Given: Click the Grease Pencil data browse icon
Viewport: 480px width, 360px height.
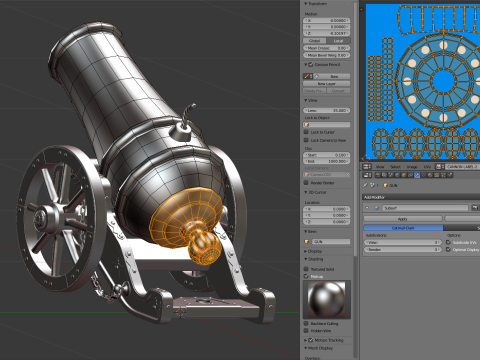Looking at the screenshot, I should pyautogui.click(x=307, y=76).
